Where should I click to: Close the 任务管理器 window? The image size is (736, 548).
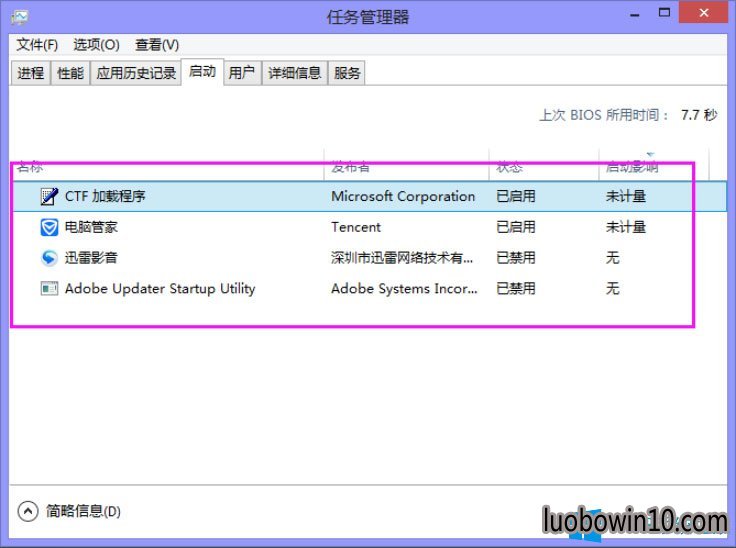(704, 12)
